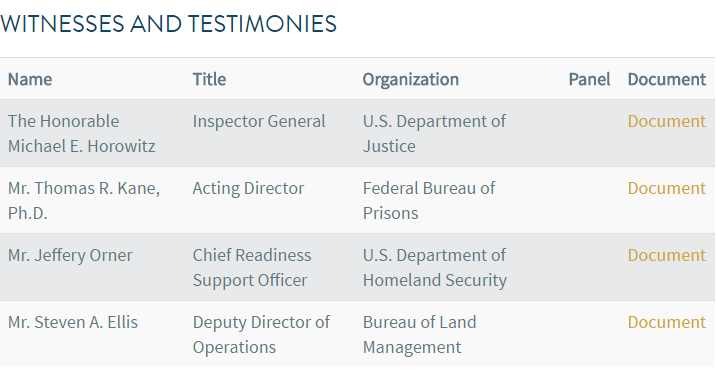This screenshot has width=716, height=371.
Task: Click Chief Readiness Support Officer cell
Action: (252, 267)
